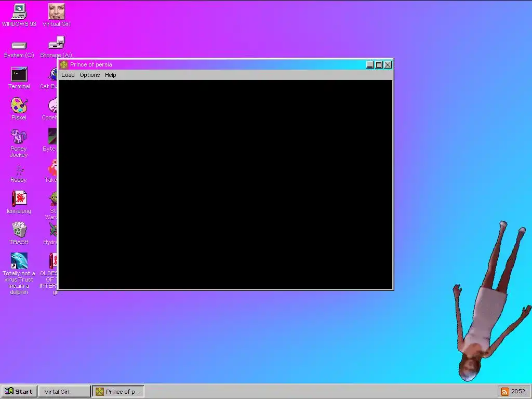Open the System (C:) drive icon
Viewport: 532px width, 399px height.
pos(19,49)
